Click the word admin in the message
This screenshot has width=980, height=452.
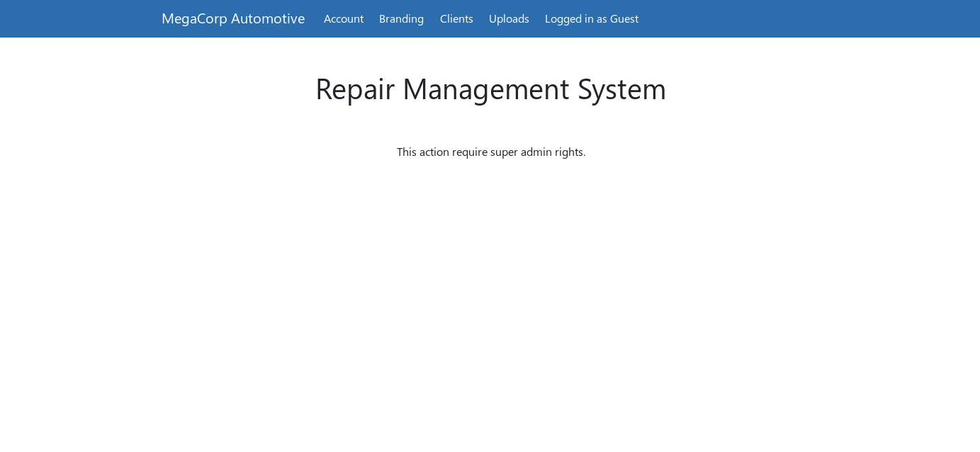(536, 152)
